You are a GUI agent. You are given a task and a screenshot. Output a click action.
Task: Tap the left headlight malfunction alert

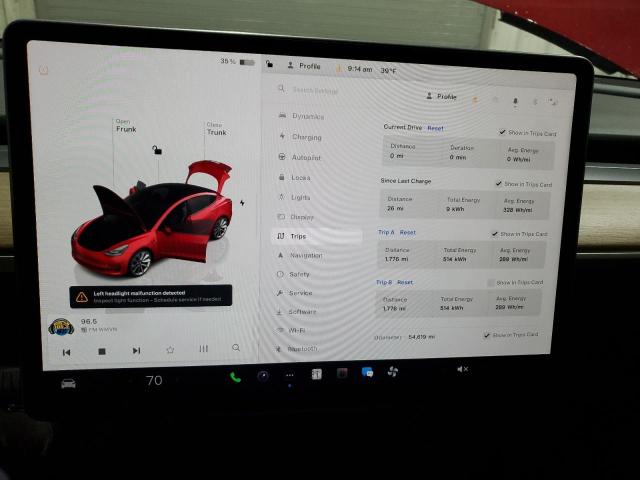(151, 296)
